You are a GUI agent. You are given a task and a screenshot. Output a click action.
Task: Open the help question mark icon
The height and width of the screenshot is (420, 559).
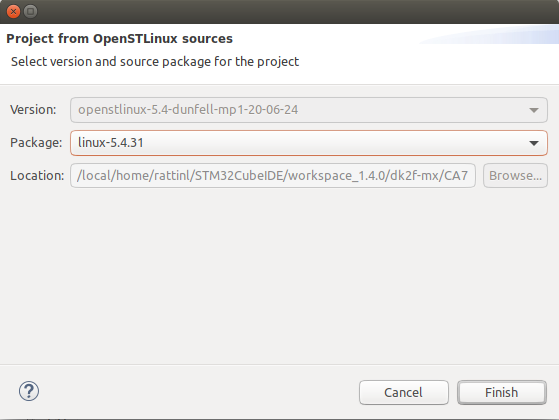point(29,391)
